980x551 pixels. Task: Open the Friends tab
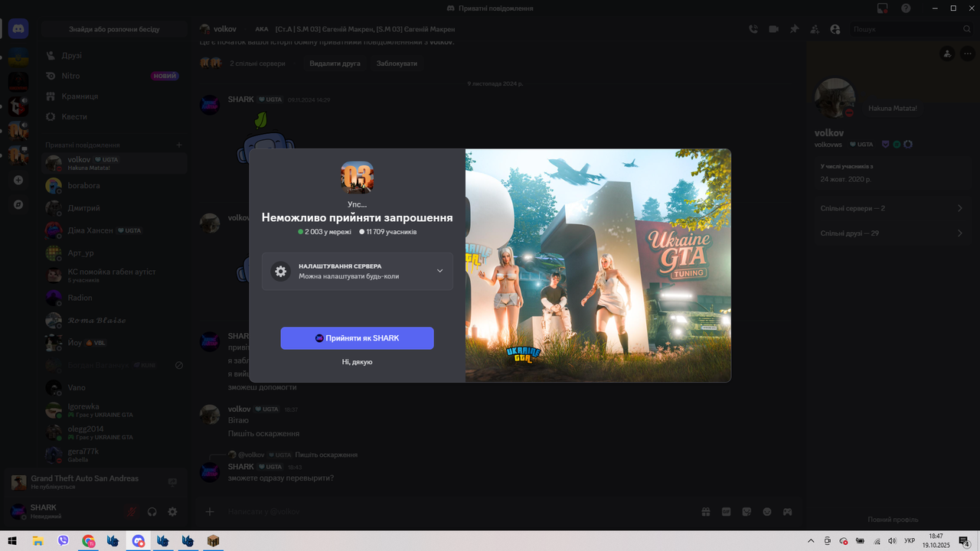point(114,55)
